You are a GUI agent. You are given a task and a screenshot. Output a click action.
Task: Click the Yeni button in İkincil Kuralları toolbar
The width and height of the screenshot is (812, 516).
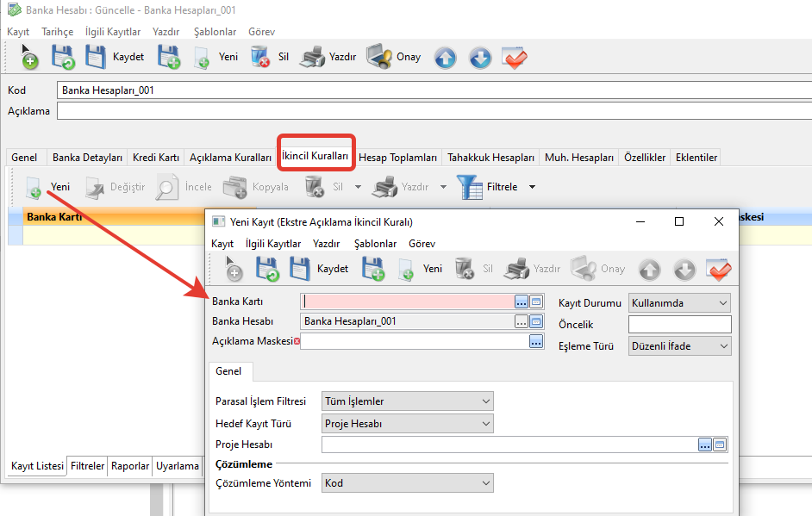coord(48,187)
